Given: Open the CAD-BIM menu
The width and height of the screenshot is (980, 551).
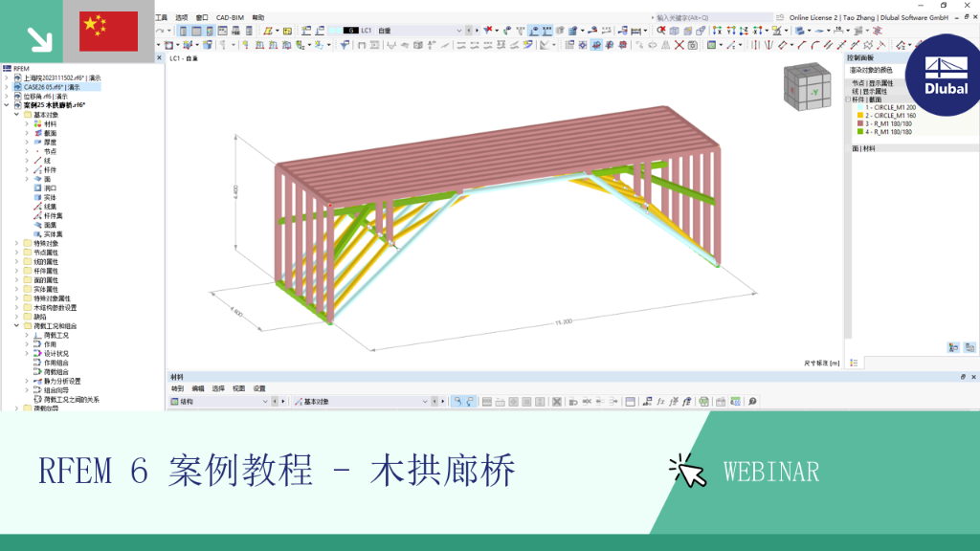Looking at the screenshot, I should click(230, 17).
